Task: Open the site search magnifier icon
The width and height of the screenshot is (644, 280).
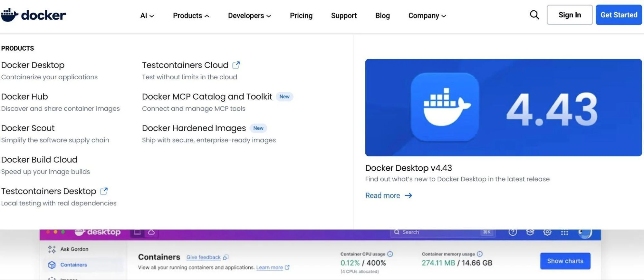Action: 534,15
